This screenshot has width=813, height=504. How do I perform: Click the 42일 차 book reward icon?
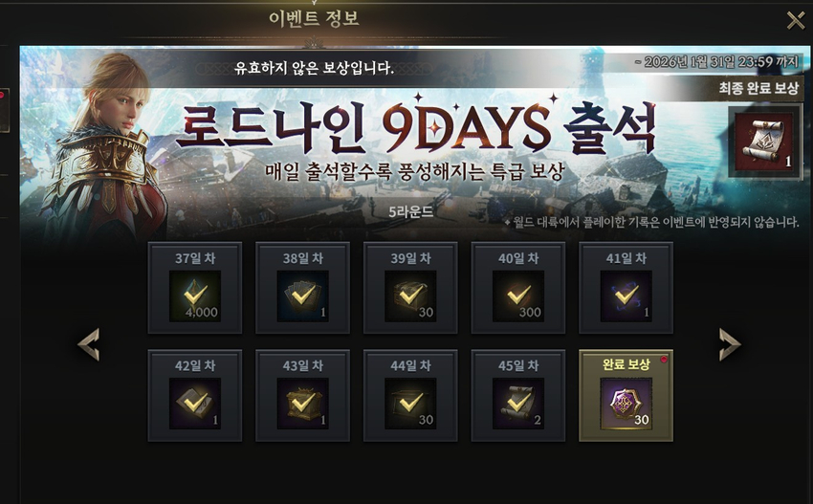pos(195,404)
